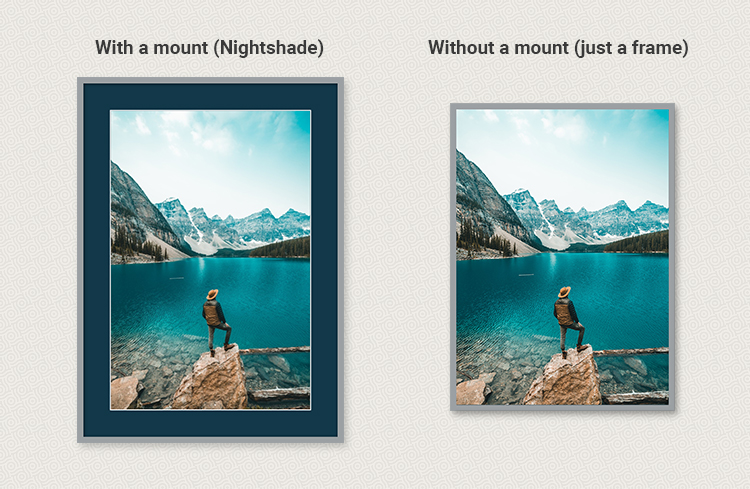The height and width of the screenshot is (489, 750).
Task: Click the small boat on the lake in mounted photo
Action: 176,278
